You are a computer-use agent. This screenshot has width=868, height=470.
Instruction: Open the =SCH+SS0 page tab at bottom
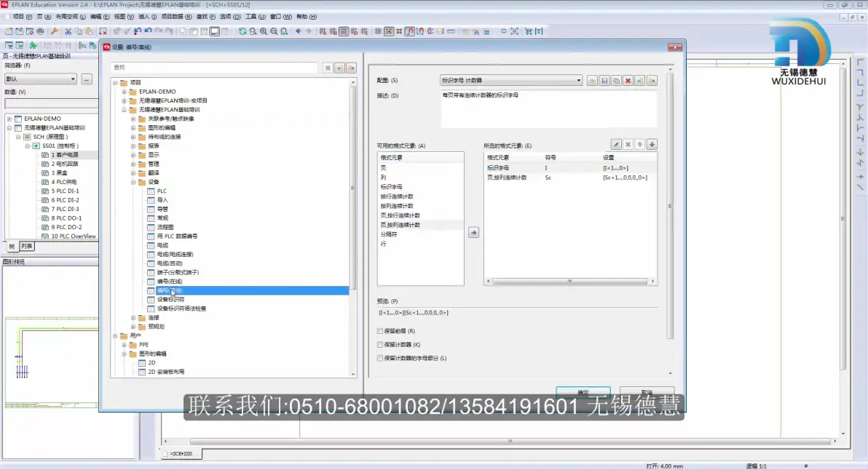coord(181,454)
